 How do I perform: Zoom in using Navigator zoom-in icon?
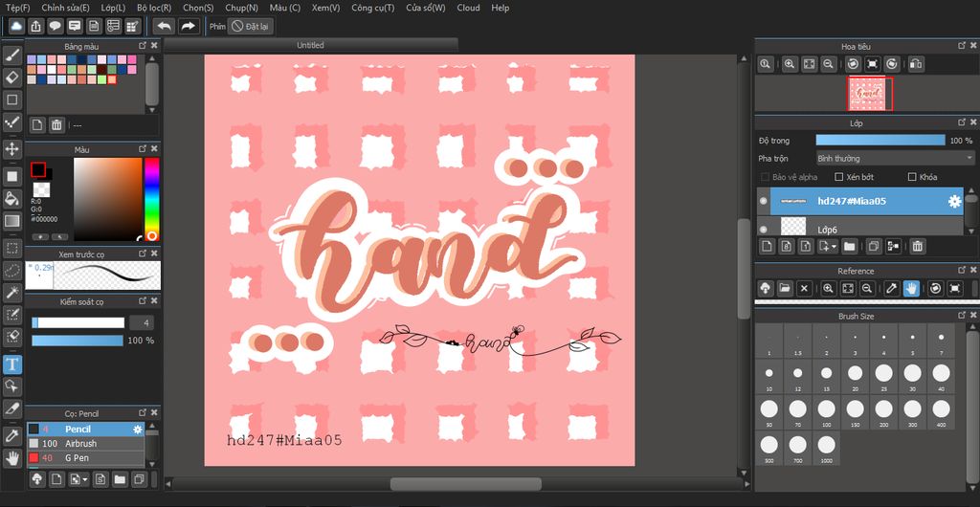coord(790,64)
